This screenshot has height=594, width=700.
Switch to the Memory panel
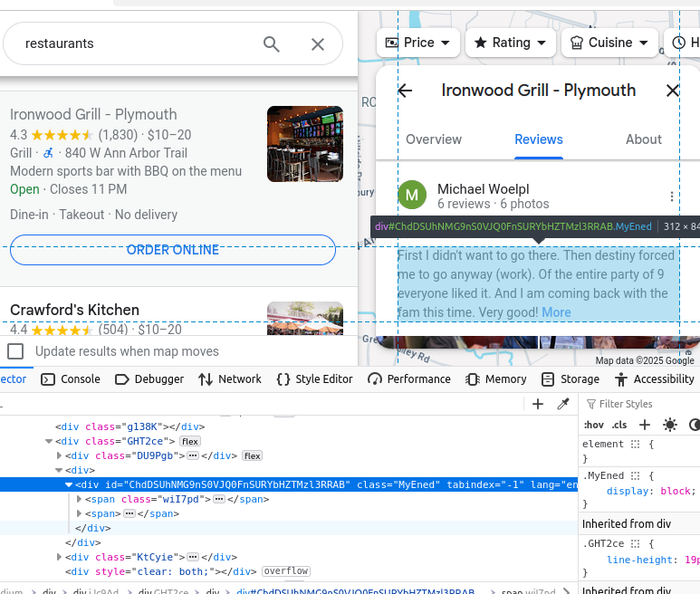coord(495,379)
